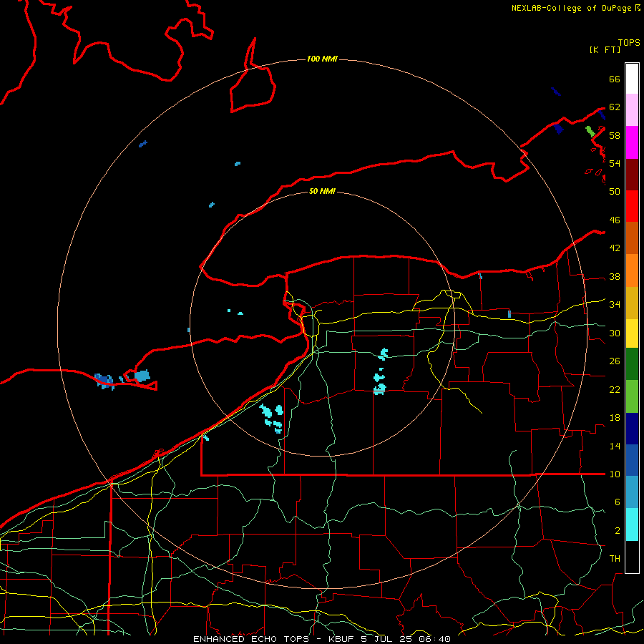Click the green echo near the top-right coast
Screen dimensions: 644x644
[x=590, y=132]
